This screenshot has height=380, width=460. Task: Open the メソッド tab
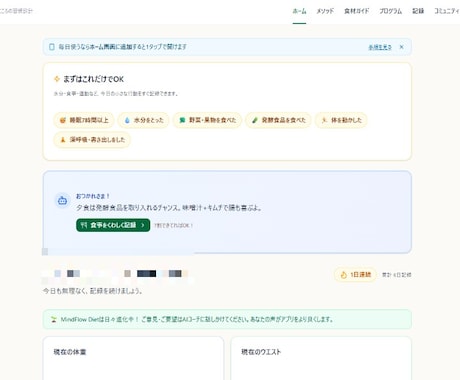[325, 11]
